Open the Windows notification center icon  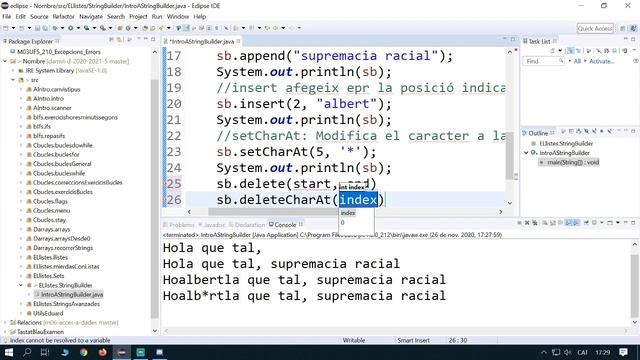click(623, 352)
